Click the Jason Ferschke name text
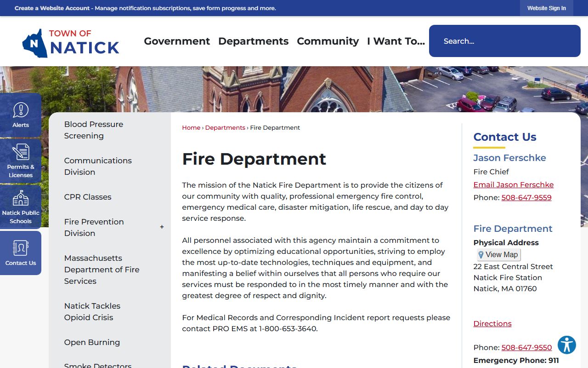The image size is (588, 368). pos(509,158)
